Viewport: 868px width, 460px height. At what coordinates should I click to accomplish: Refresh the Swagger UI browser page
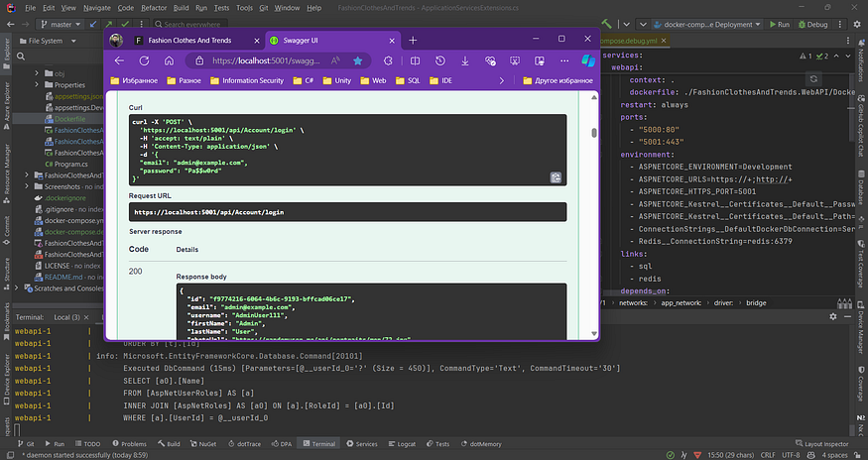coord(145,60)
